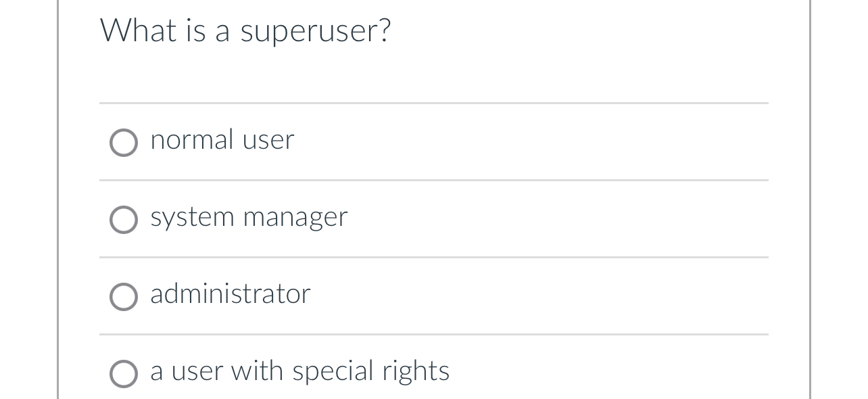868x399 pixels.
Task: Click the question 'What is a superuser?'
Action: click(246, 30)
